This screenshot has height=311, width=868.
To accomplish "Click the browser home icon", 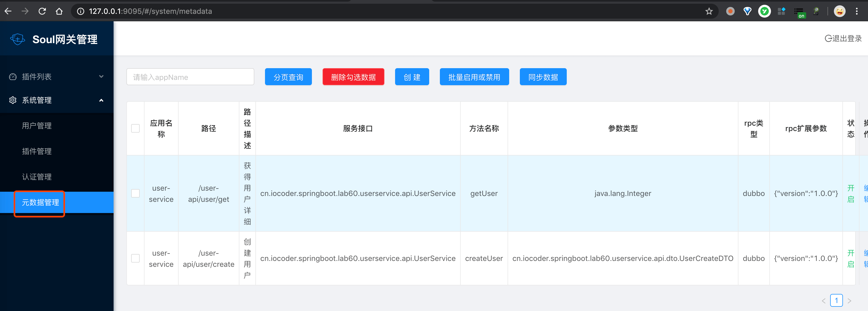I will tap(59, 11).
